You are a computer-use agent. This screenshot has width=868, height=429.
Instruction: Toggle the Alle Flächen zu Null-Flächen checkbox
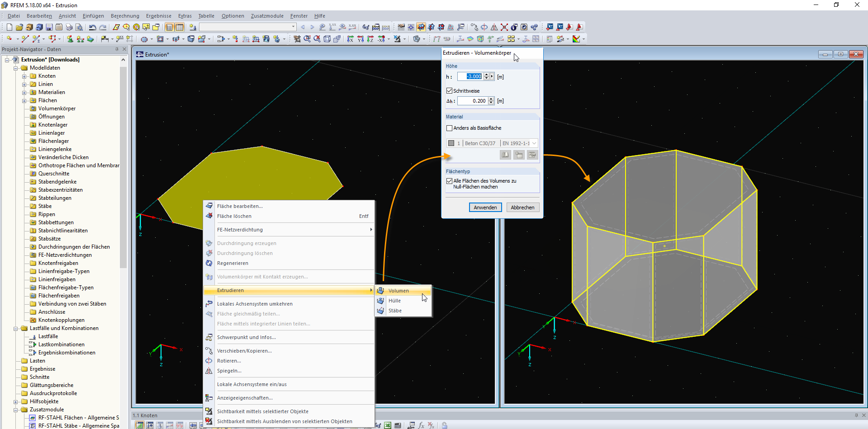coord(449,181)
